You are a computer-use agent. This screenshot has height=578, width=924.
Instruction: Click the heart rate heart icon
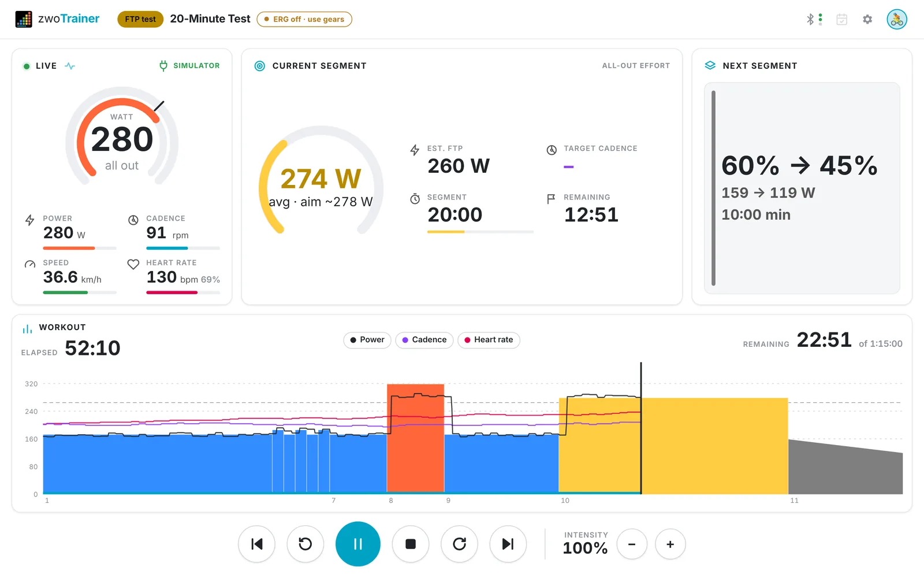pyautogui.click(x=133, y=264)
